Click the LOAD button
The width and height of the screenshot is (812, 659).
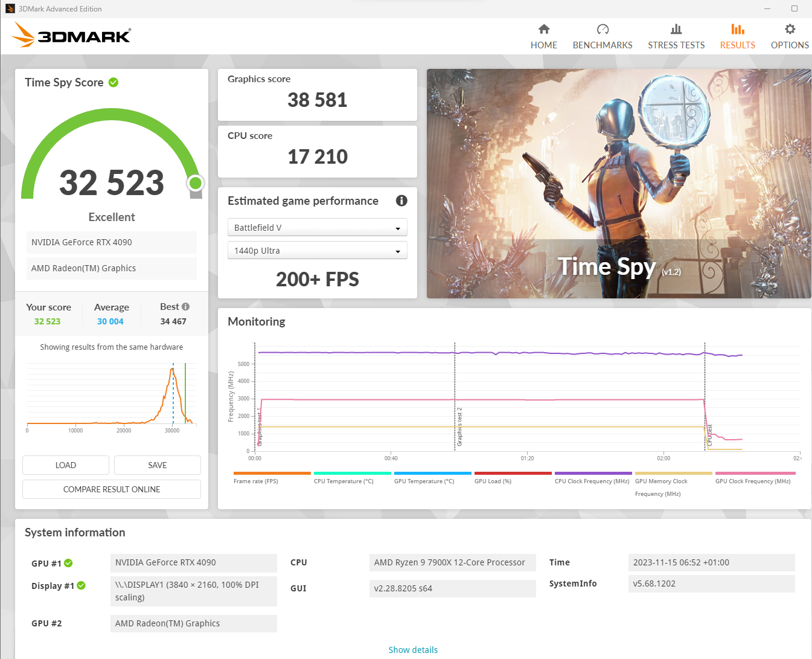click(66, 465)
